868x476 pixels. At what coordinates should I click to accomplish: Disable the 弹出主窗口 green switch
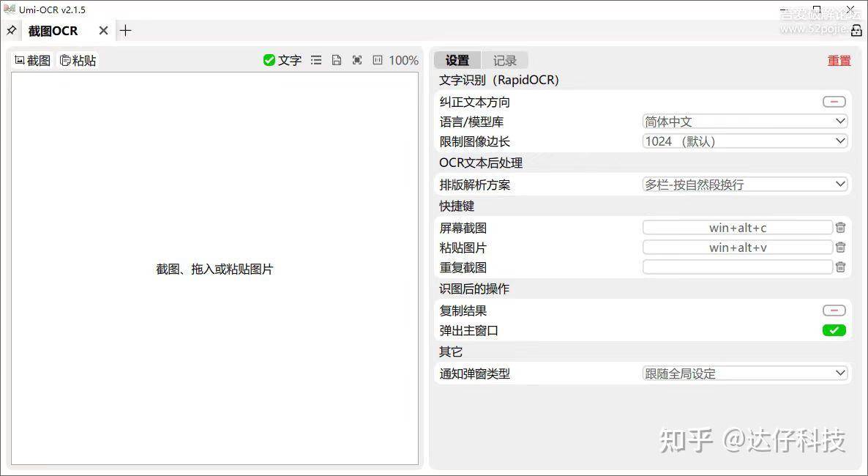834,330
